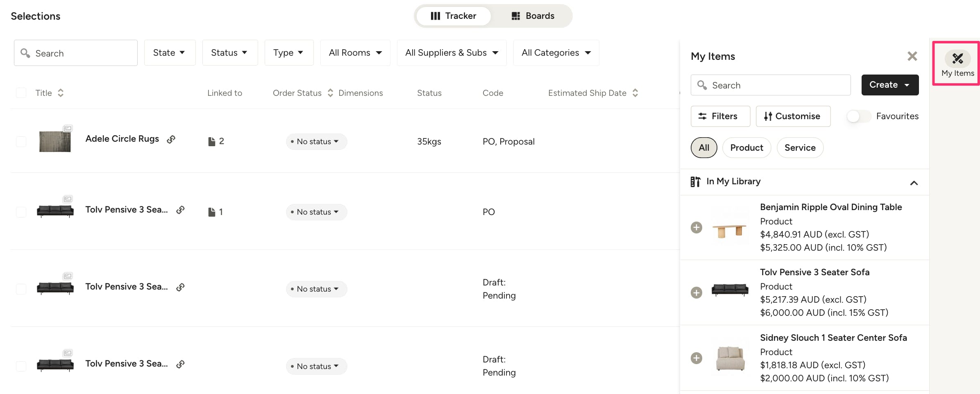The width and height of the screenshot is (980, 394).
Task: Tick the checkbox for Adele Circle Rugs row
Action: click(21, 142)
